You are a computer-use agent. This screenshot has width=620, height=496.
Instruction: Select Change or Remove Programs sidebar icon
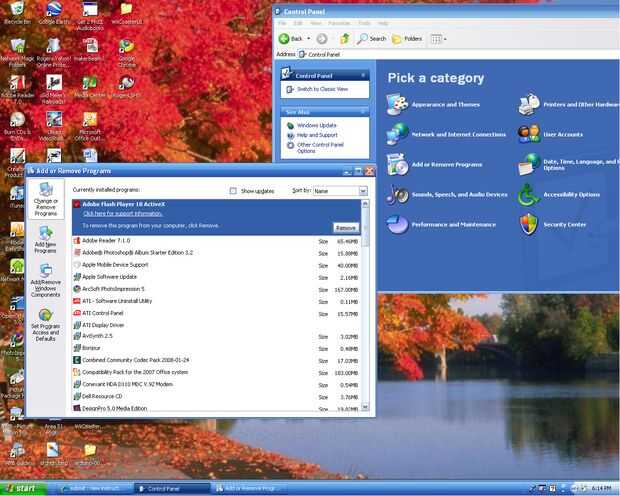[x=45, y=199]
